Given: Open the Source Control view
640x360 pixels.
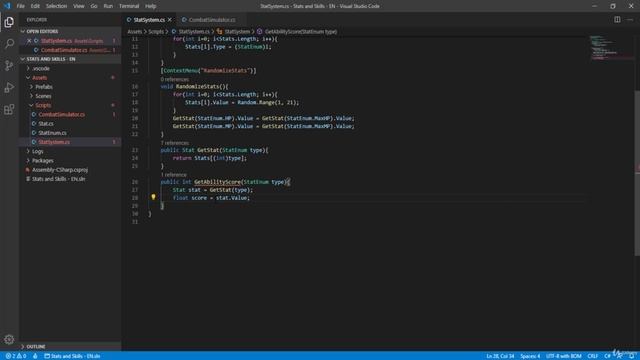Looking at the screenshot, I should click(x=9, y=65).
